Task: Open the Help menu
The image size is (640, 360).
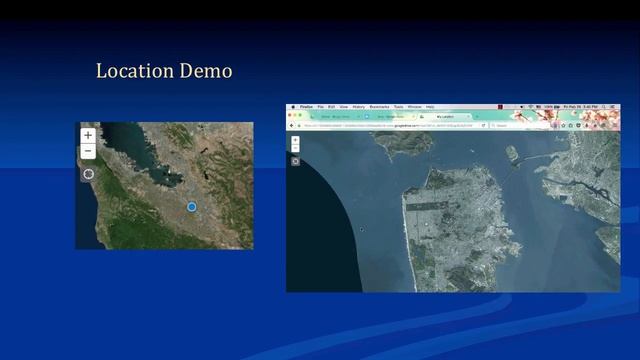Action: pos(430,107)
